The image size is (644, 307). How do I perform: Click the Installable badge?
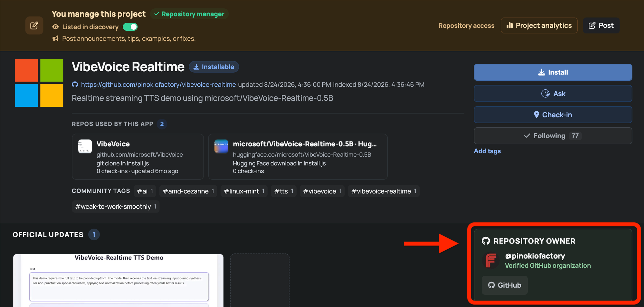click(x=214, y=67)
